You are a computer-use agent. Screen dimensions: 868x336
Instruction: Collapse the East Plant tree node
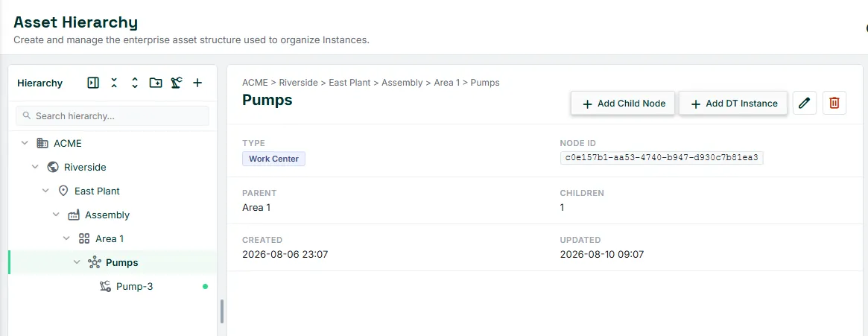[x=45, y=191]
